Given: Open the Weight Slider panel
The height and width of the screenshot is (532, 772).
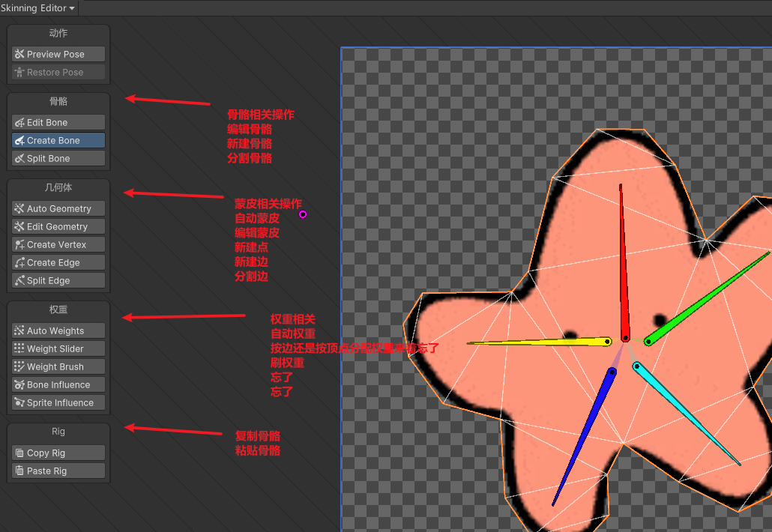Looking at the screenshot, I should click(58, 349).
